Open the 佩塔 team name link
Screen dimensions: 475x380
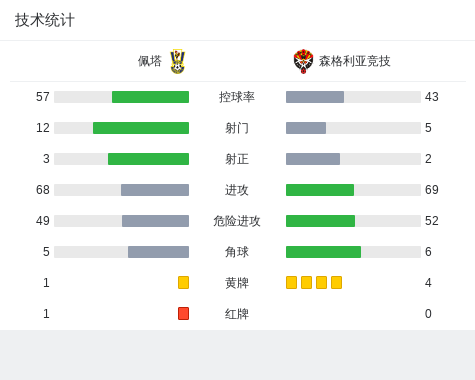pos(150,61)
